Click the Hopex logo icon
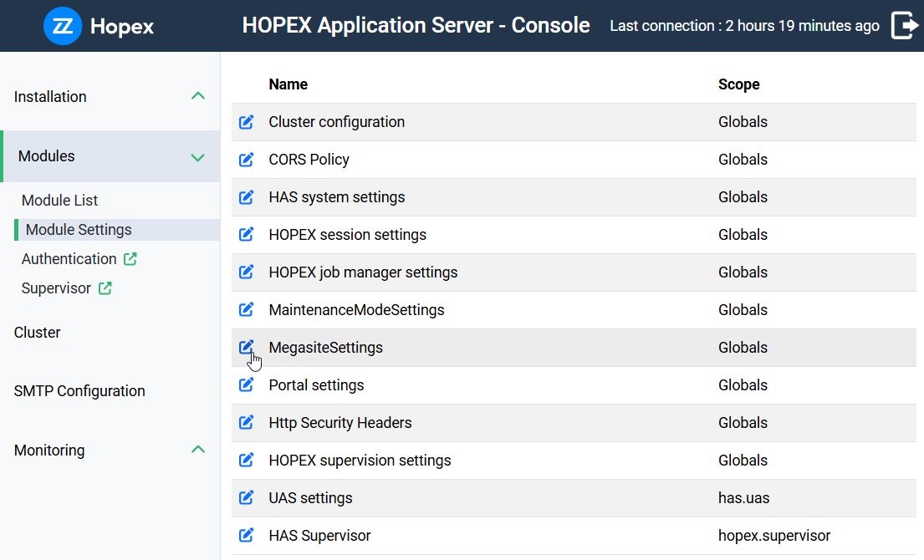The width and height of the screenshot is (924, 560). [x=62, y=26]
